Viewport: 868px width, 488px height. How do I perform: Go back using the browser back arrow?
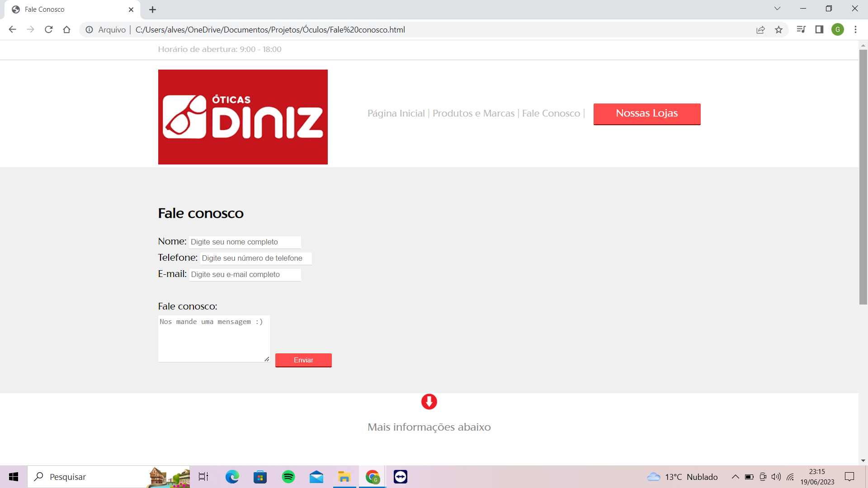pyautogui.click(x=12, y=30)
